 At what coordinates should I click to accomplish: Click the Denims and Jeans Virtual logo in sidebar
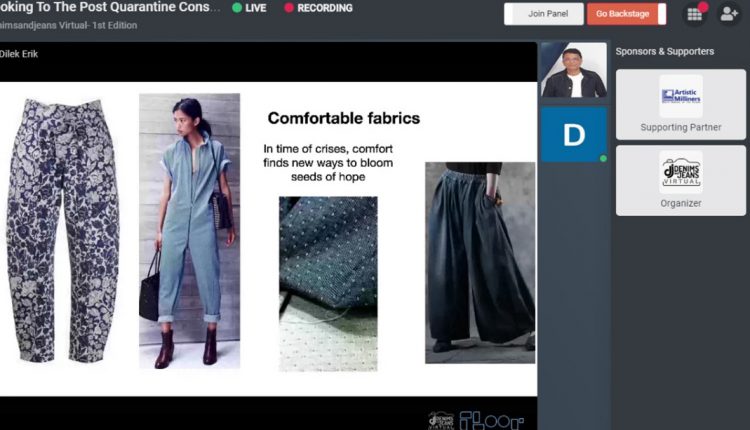681,172
